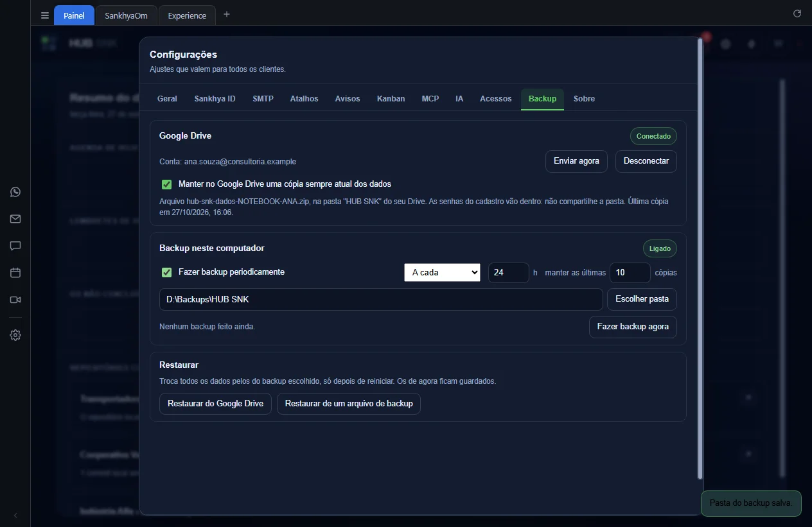Screen dimensions: 812x527
Task: Click the reload icon at the top right
Action: [x=797, y=13]
